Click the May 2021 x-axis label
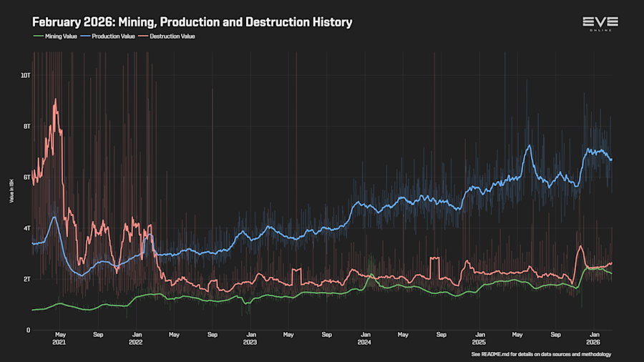 coord(59,338)
